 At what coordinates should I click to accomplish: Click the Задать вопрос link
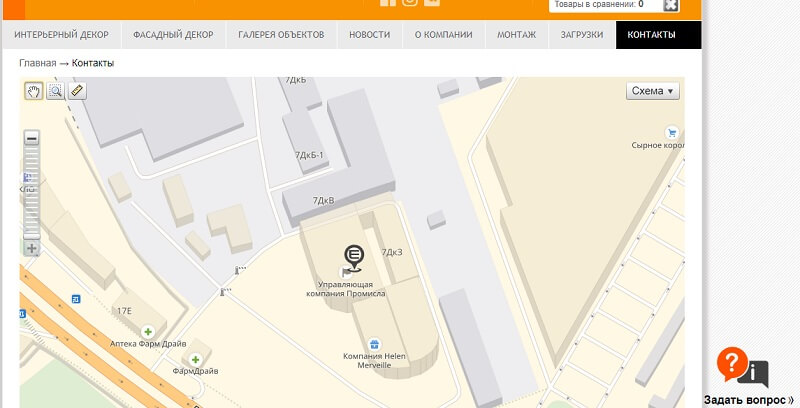(x=749, y=400)
